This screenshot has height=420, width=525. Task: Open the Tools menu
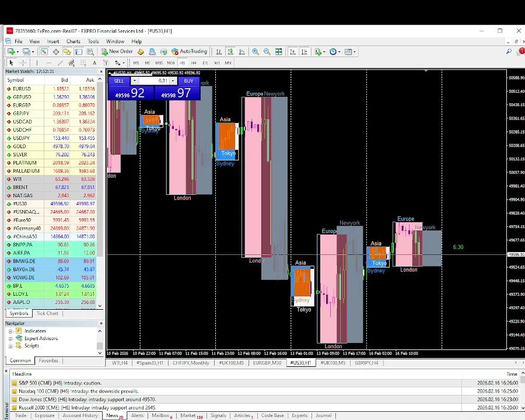point(93,41)
